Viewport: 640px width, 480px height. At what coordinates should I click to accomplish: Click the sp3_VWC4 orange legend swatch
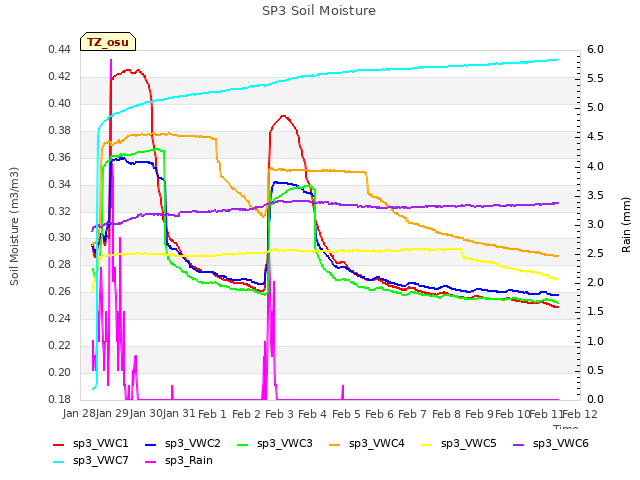335,444
